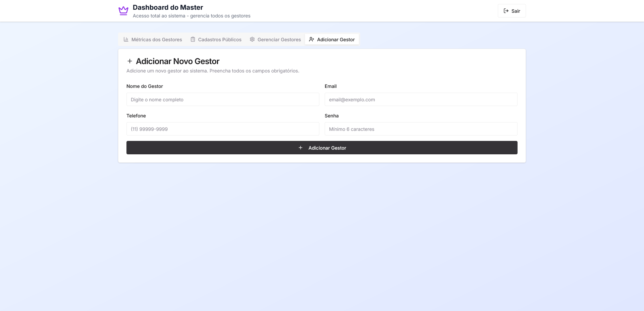Click the clipboard icon for Cadastros Públicos
644x311 pixels.
tap(193, 39)
